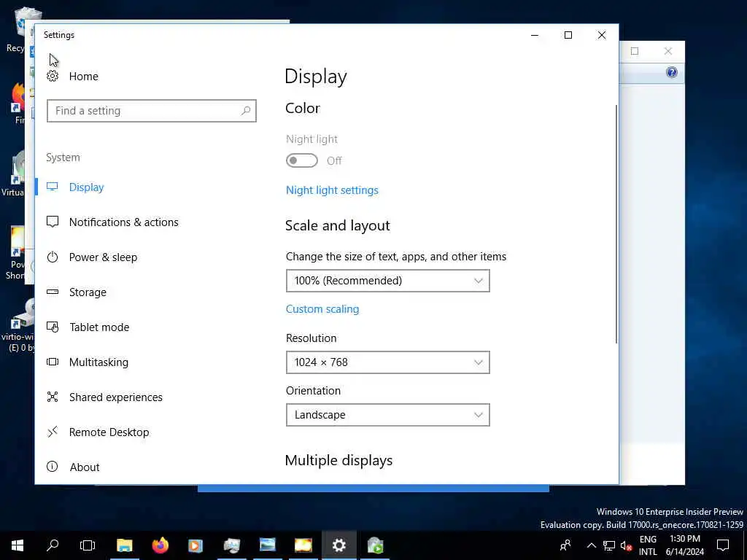This screenshot has width=747, height=560.
Task: Click the Remote Desktop icon
Action: (x=53, y=432)
